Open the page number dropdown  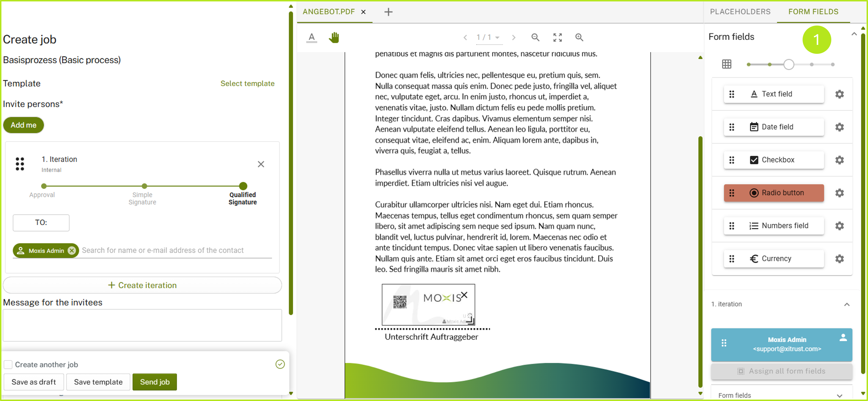tap(497, 37)
